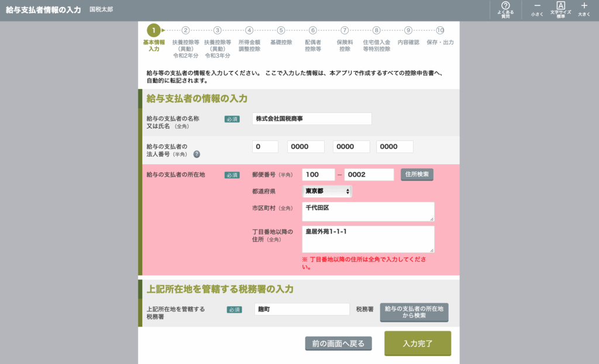Select step 10 保存・出力
The height and width of the screenshot is (364, 599).
[x=440, y=30]
